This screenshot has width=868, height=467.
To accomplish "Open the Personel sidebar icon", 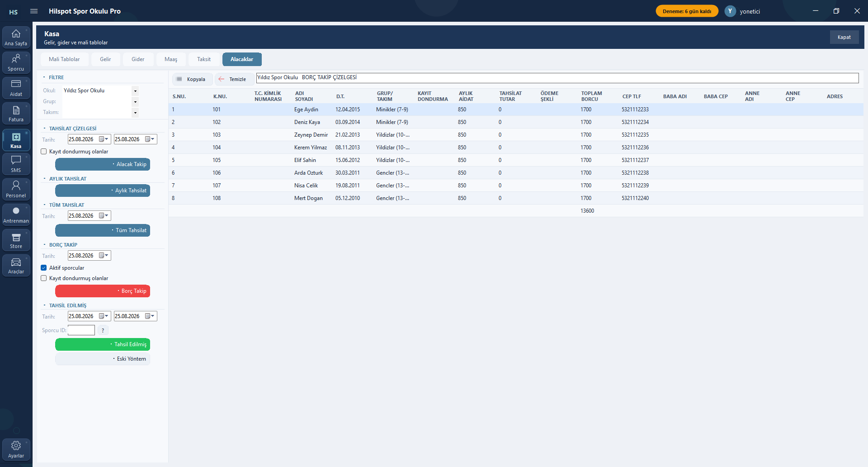I will tap(16, 190).
